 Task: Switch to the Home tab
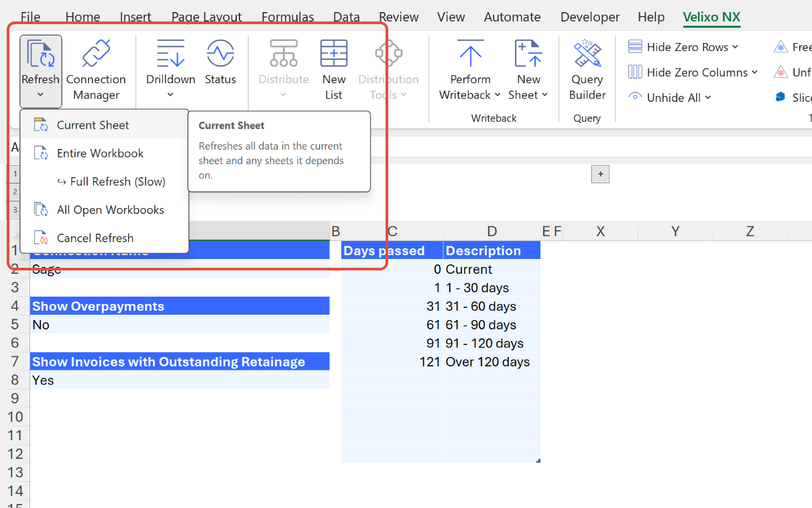pos(82,17)
